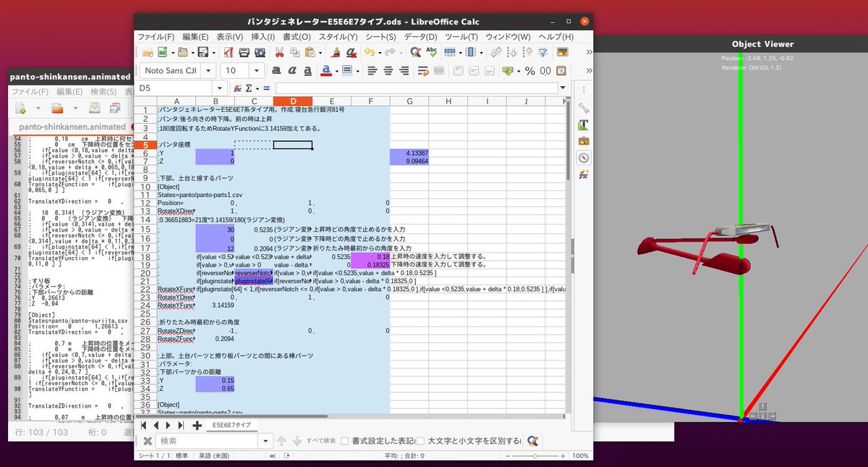Open the font name dropdown
Viewport: 868px width, 467px height.
tap(209, 71)
